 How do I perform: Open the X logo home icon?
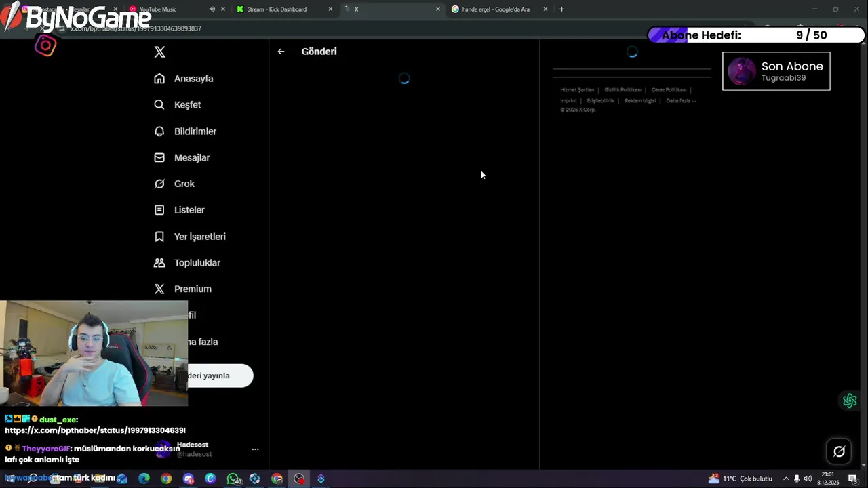(x=159, y=52)
